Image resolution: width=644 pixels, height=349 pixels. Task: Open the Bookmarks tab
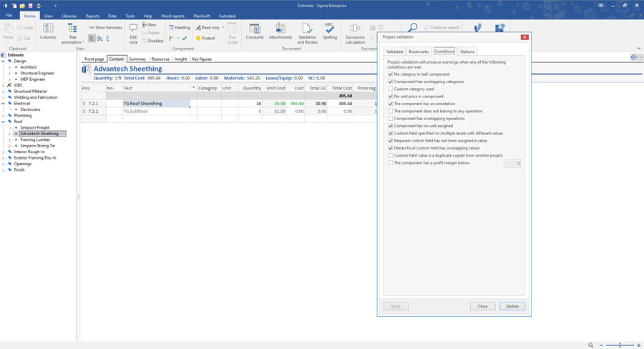pyautogui.click(x=419, y=51)
